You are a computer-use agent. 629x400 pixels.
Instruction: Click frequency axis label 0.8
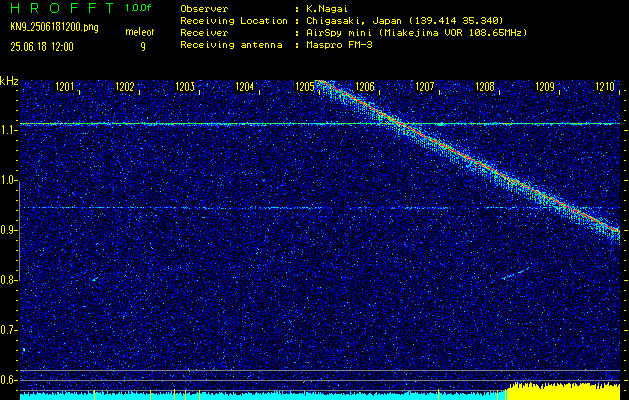(8, 280)
